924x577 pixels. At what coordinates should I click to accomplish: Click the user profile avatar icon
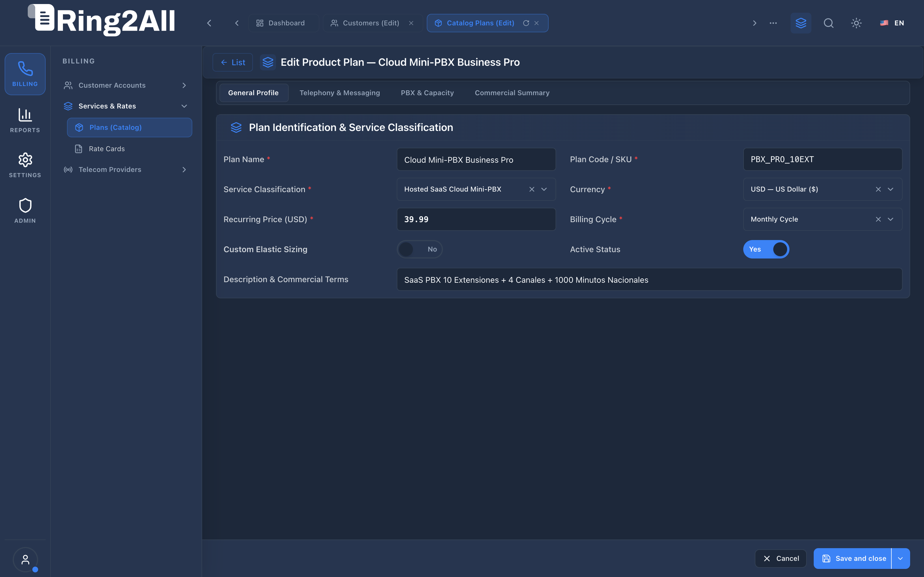tap(25, 559)
